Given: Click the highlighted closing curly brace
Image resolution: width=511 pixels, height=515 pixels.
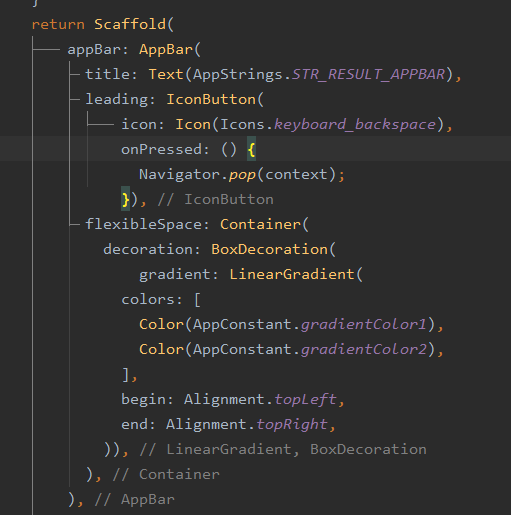Looking at the screenshot, I should click(125, 199).
